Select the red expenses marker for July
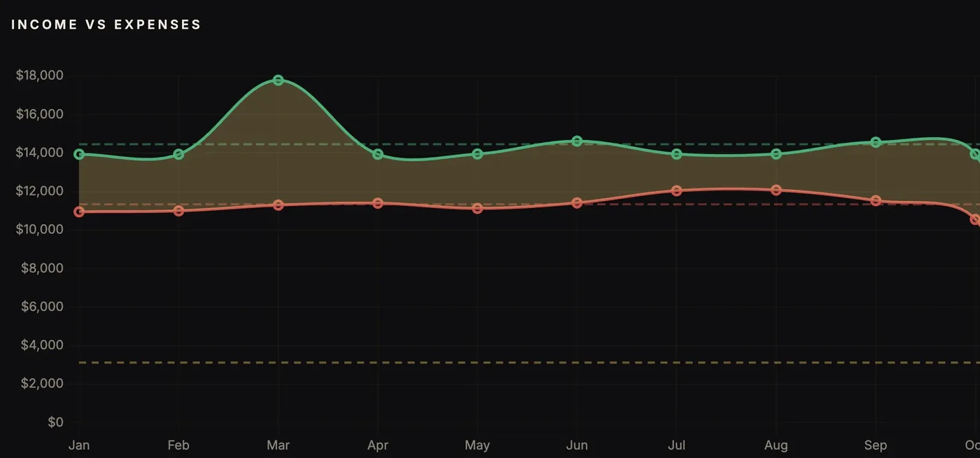The image size is (980, 458). (x=676, y=190)
